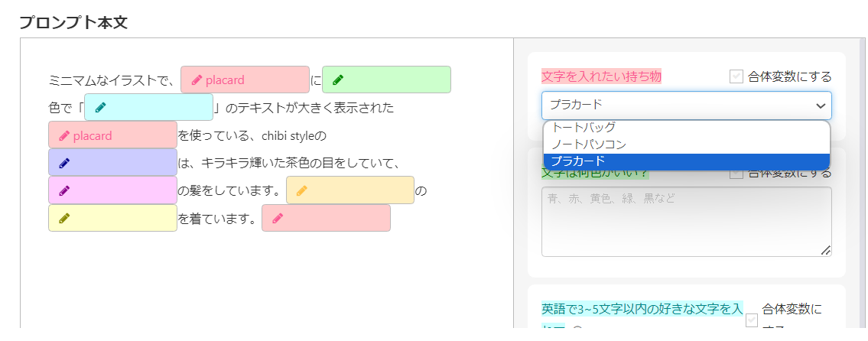The width and height of the screenshot is (868, 341).
Task: Click the pink pencil icon after を着ています。
Action: pos(278,218)
